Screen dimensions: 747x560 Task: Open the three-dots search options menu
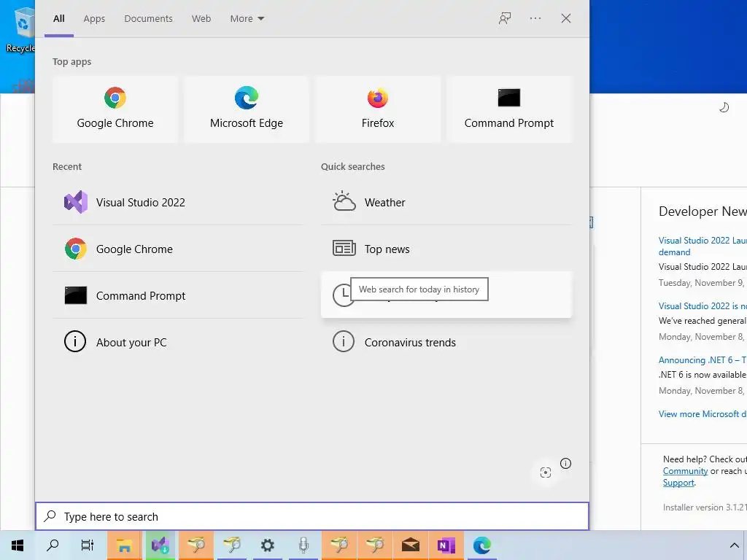point(535,18)
